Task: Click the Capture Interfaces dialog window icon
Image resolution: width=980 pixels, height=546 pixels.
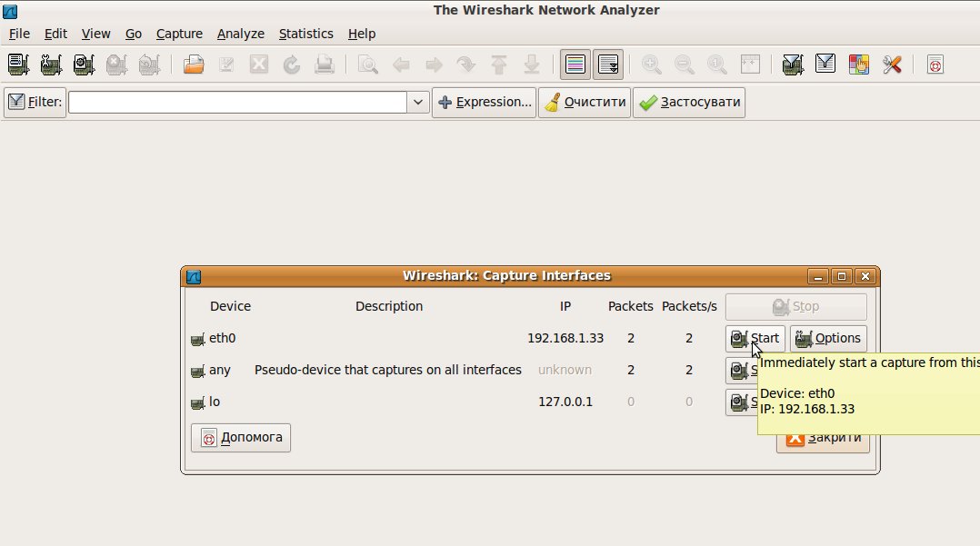Action: (194, 277)
